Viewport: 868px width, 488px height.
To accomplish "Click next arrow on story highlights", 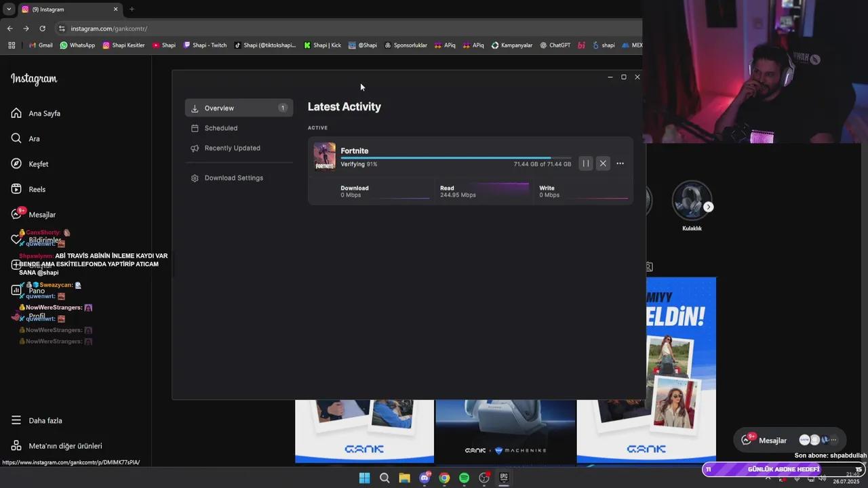I will point(708,207).
